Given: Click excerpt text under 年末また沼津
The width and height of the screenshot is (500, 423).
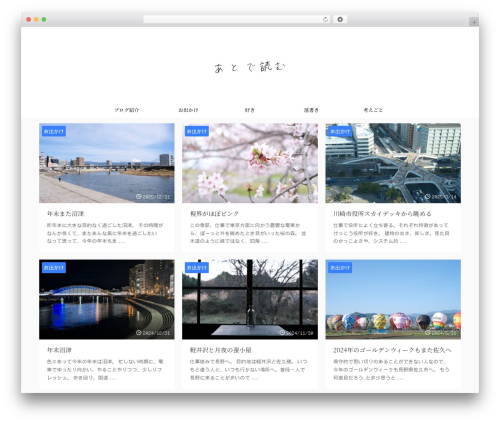Looking at the screenshot, I should pos(105,233).
